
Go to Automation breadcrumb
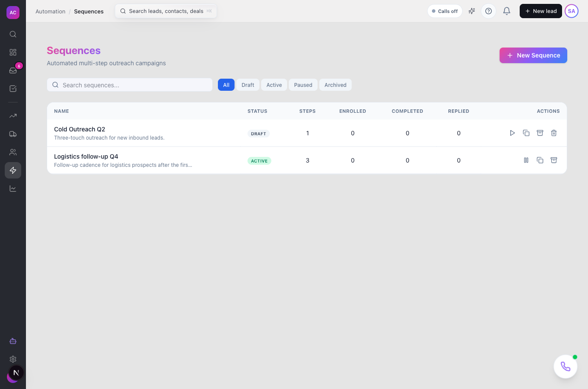(51, 11)
